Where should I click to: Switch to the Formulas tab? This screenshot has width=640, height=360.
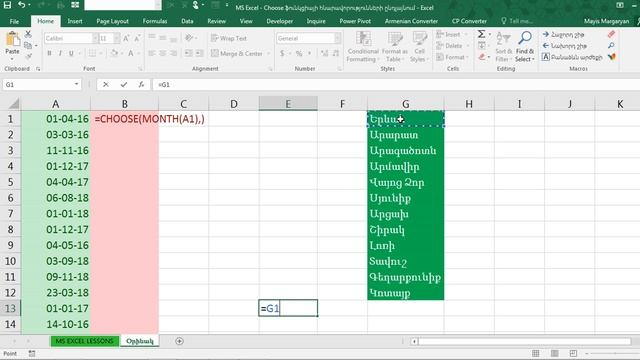[x=155, y=21]
